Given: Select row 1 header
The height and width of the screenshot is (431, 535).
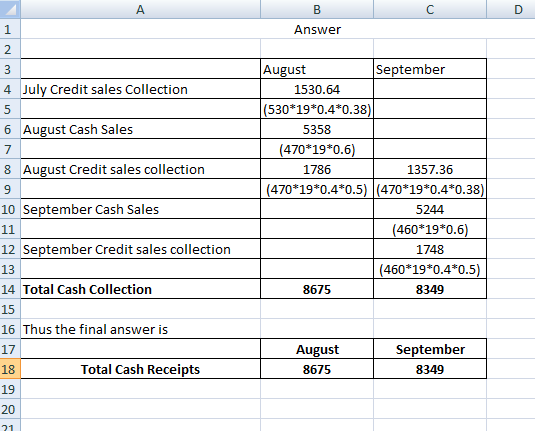Looking at the screenshot, I should coord(10,29).
